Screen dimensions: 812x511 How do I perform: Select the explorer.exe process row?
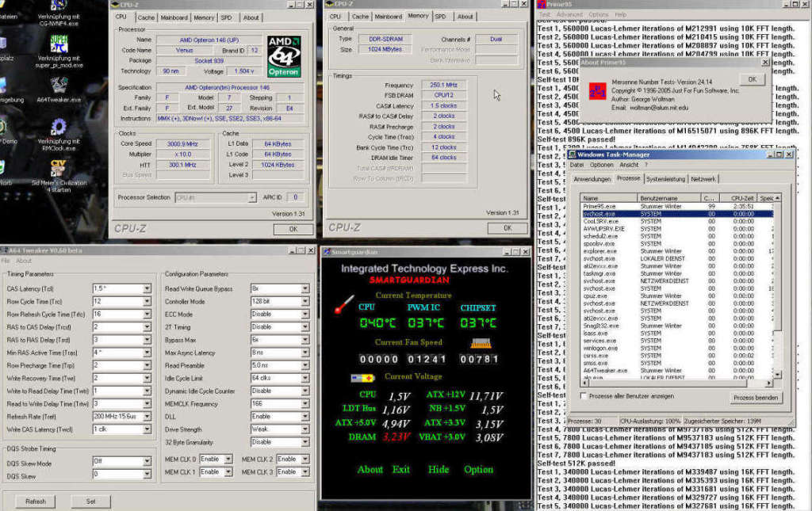(677, 251)
